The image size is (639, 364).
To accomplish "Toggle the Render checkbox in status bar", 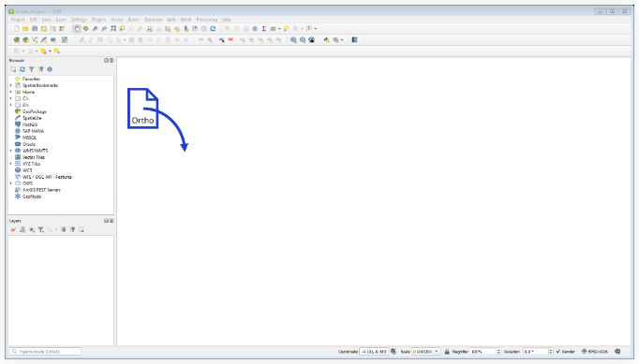I will click(x=557, y=352).
